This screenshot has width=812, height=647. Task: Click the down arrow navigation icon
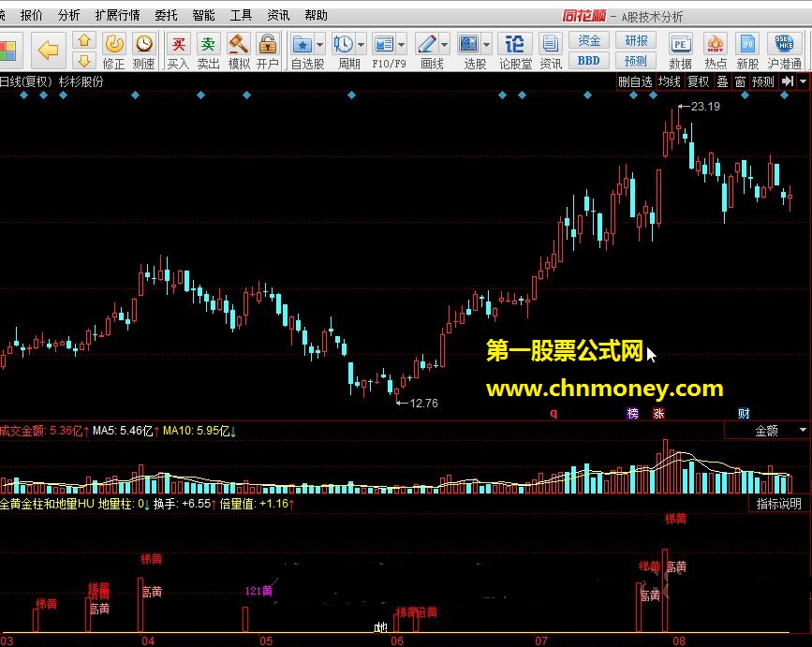tap(84, 61)
